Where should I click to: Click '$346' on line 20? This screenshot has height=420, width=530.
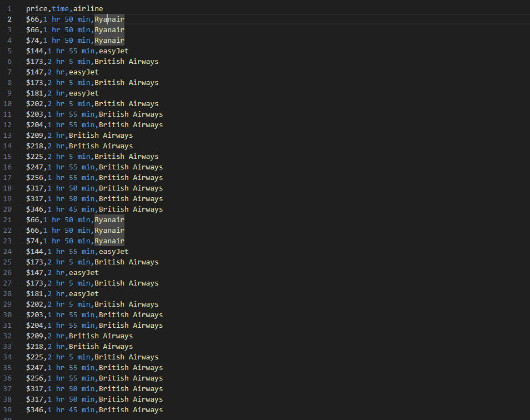(34, 209)
